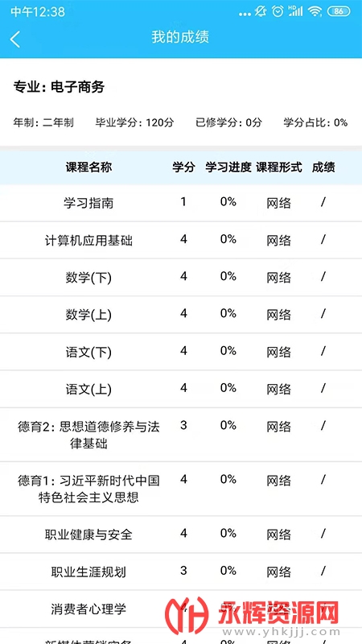Choose the 语文(下) course
Screen dimensions: 362x644
pyautogui.click(x=181, y=352)
